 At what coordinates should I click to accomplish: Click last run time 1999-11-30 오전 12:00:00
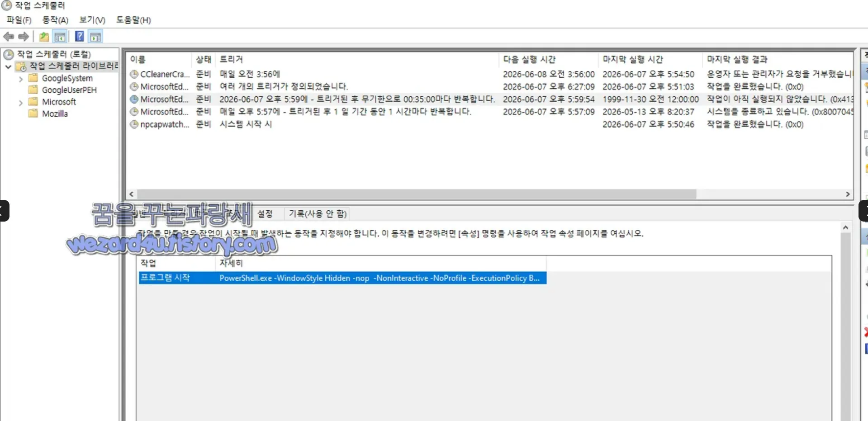pyautogui.click(x=650, y=99)
